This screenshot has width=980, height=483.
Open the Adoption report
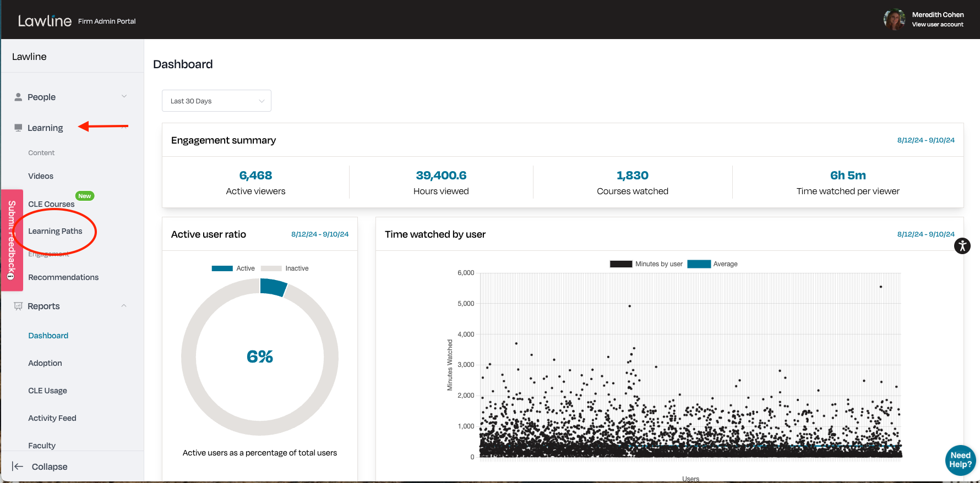(45, 363)
